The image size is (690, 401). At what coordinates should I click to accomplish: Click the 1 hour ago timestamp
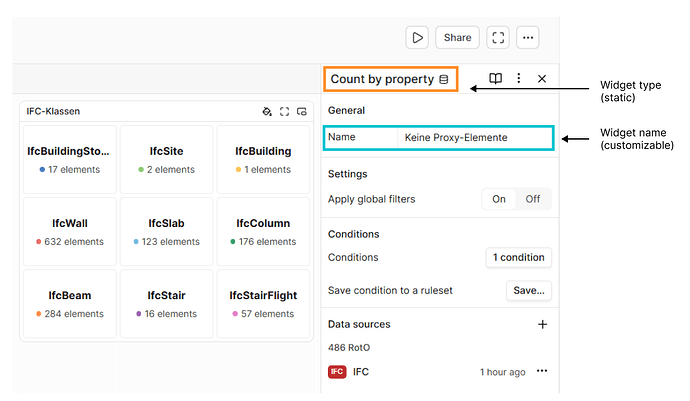(x=503, y=372)
